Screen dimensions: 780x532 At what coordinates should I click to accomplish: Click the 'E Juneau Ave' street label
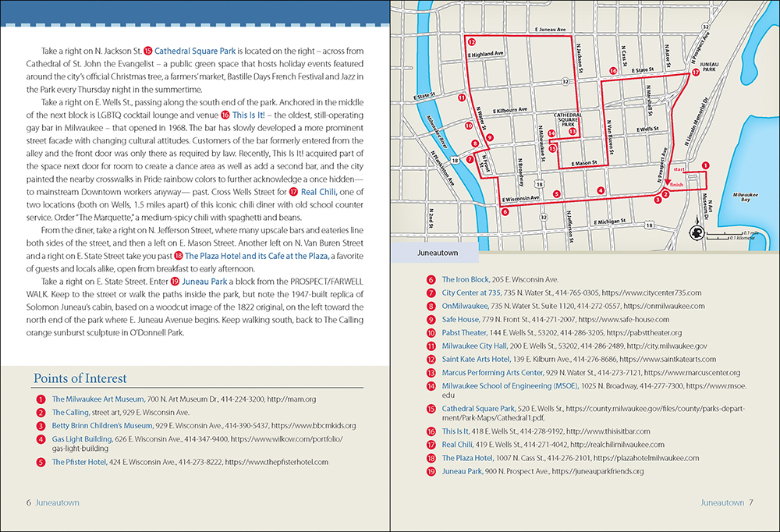[x=550, y=30]
